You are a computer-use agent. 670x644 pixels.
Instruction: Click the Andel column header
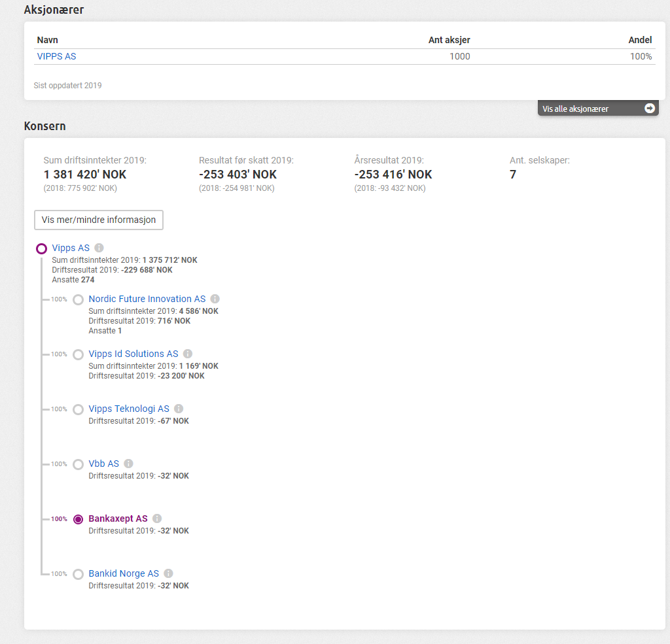(x=640, y=40)
